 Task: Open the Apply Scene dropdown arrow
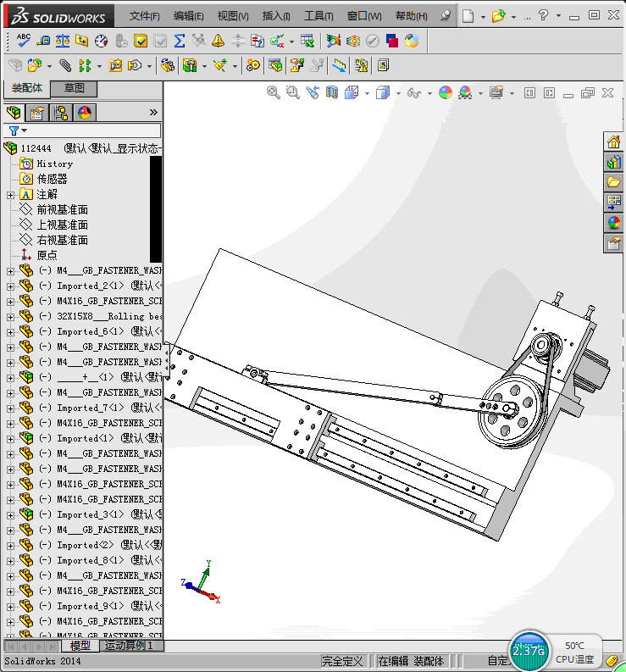[x=481, y=93]
